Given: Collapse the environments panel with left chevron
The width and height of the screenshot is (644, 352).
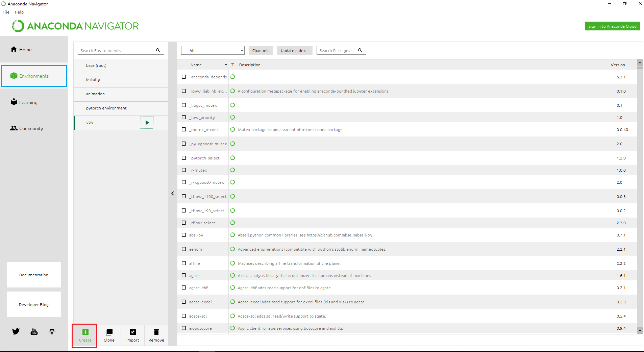Looking at the screenshot, I should [173, 194].
